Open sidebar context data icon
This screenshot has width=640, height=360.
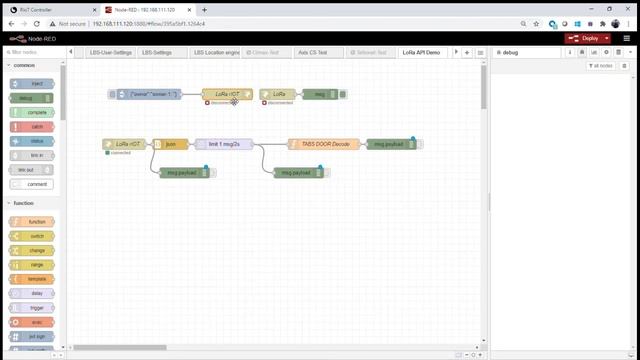point(619,53)
